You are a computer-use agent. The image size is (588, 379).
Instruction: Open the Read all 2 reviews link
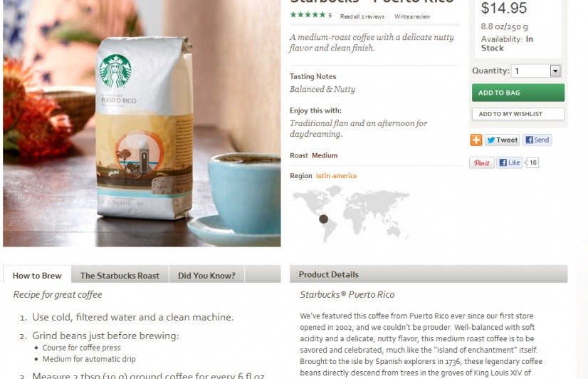[x=362, y=16]
